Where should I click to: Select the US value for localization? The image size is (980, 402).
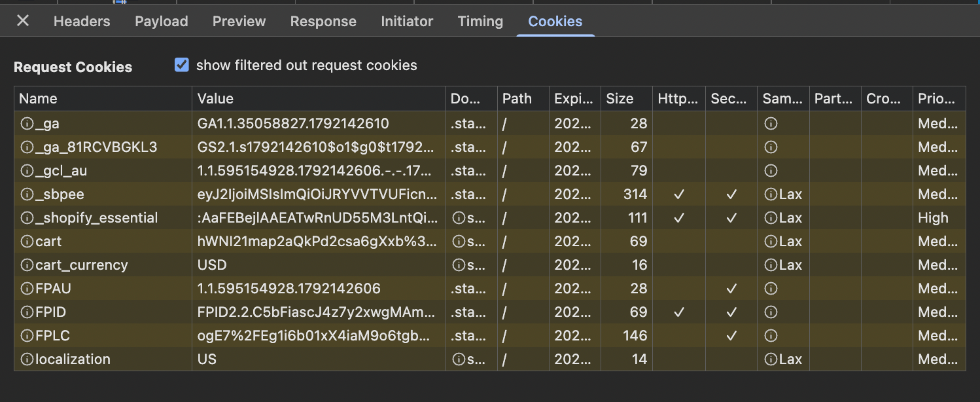[207, 359]
